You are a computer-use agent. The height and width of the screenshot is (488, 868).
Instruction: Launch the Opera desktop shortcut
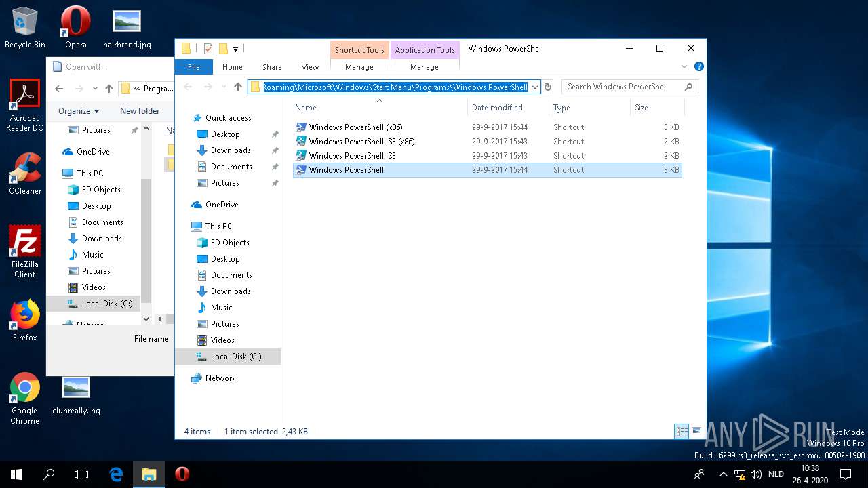76,28
